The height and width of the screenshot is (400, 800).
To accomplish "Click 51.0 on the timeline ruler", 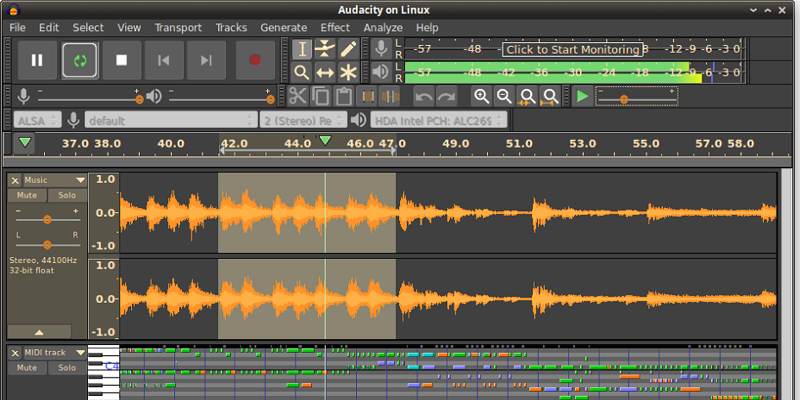I will click(519, 144).
